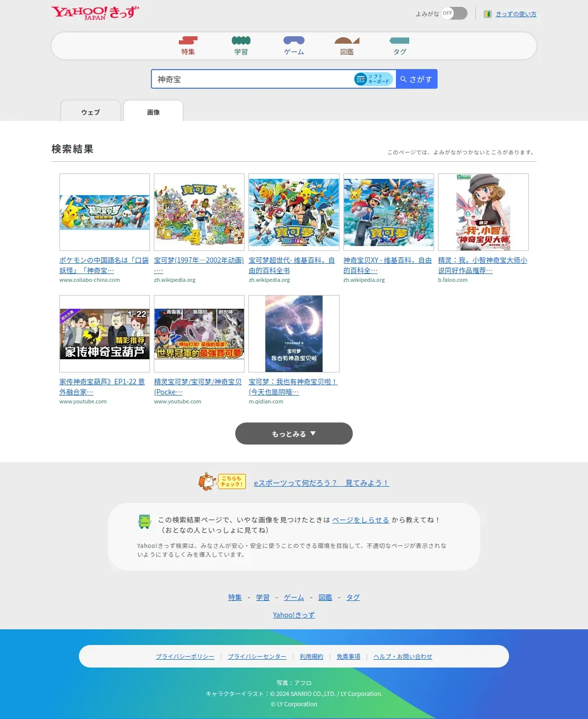Open link 精灵：我, 小智神奇宝大师
This screenshot has width=588, height=719.
point(483,265)
